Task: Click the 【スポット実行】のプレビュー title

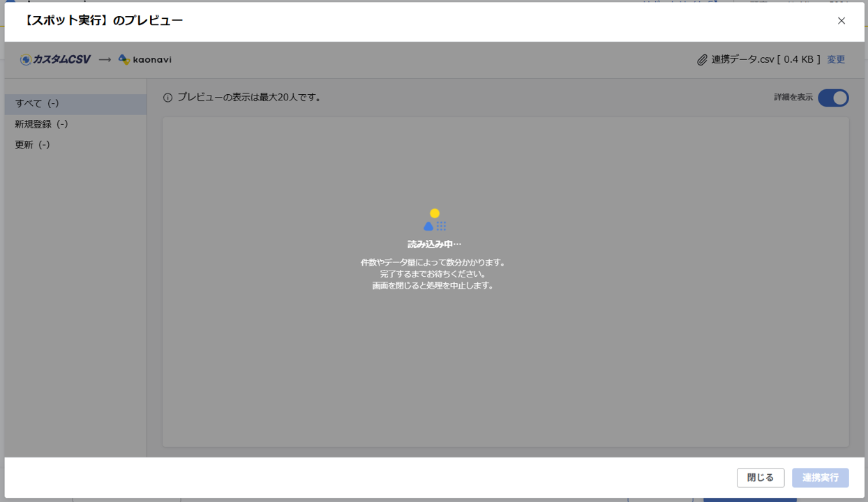Action: coord(103,21)
